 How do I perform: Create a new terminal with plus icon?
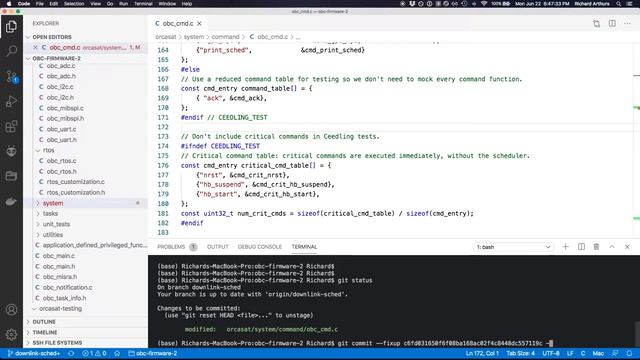tap(565, 247)
